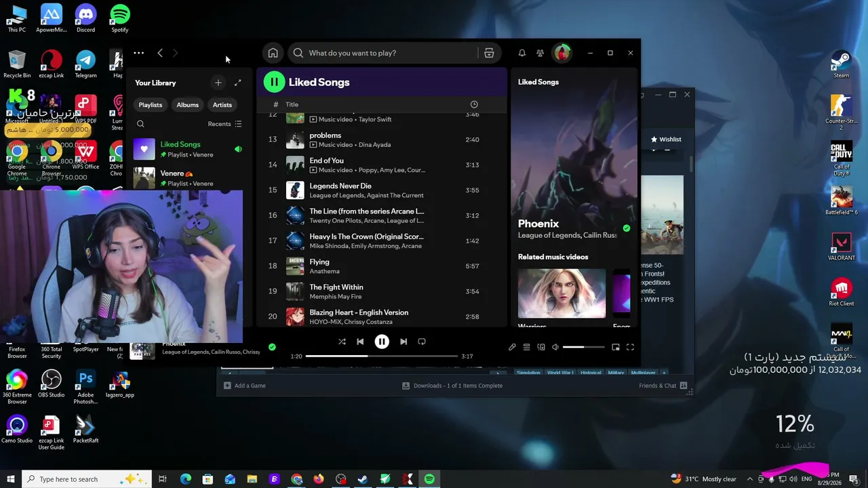This screenshot has height=488, width=868.
Task: Skip to the next track
Action: click(403, 342)
